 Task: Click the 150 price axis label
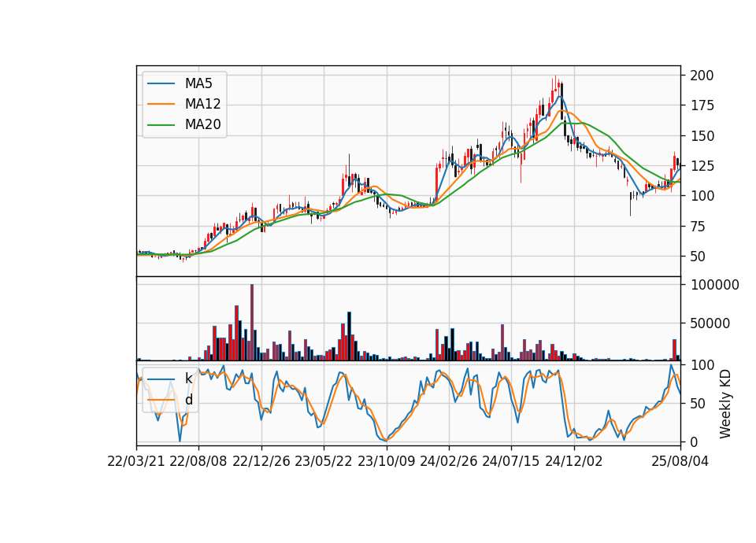point(702,136)
